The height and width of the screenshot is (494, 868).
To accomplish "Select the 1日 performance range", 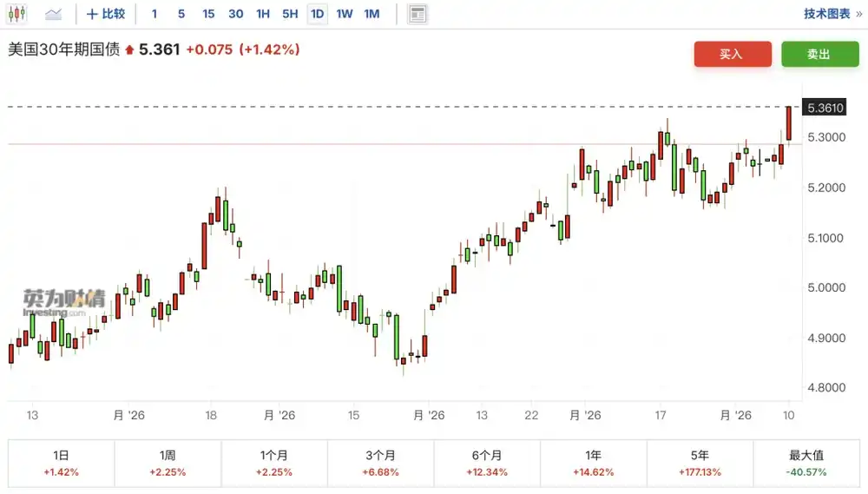I will (x=61, y=464).
